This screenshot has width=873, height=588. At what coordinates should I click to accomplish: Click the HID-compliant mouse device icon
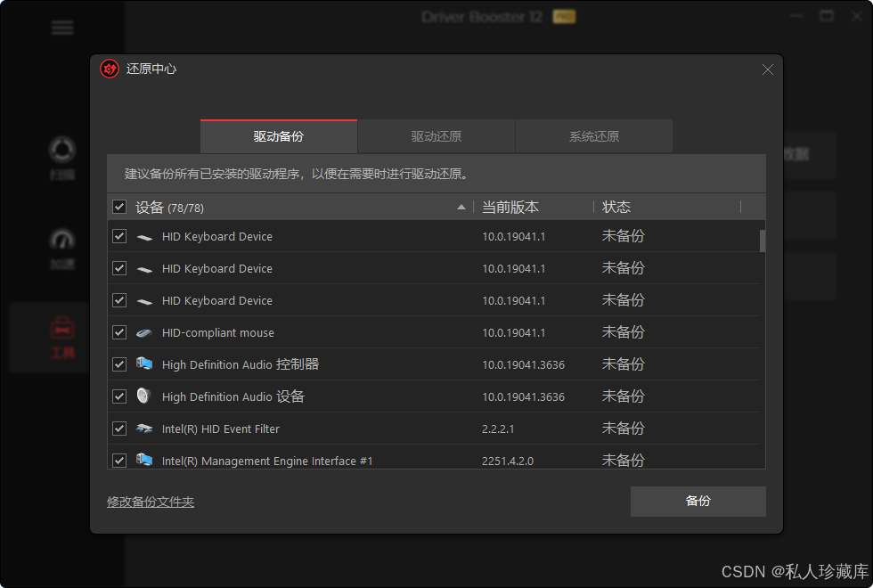click(144, 333)
